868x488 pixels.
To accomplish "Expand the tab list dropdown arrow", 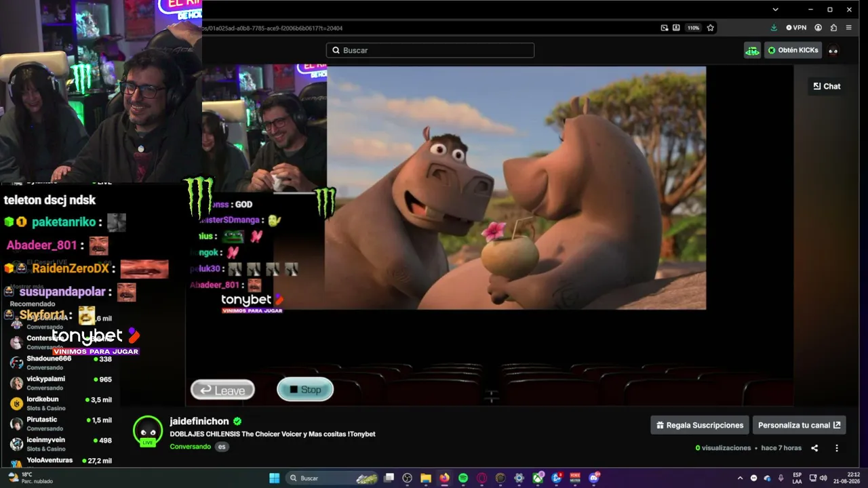I will click(775, 9).
